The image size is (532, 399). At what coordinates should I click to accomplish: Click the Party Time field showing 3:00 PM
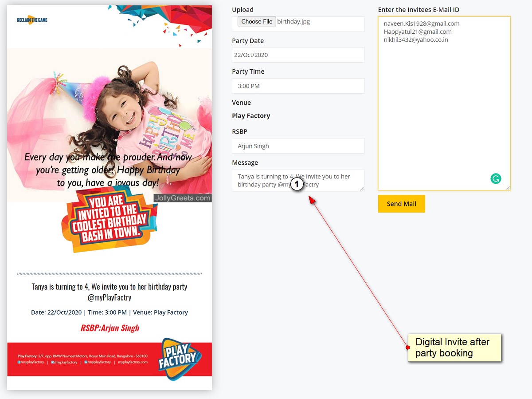[x=298, y=86]
